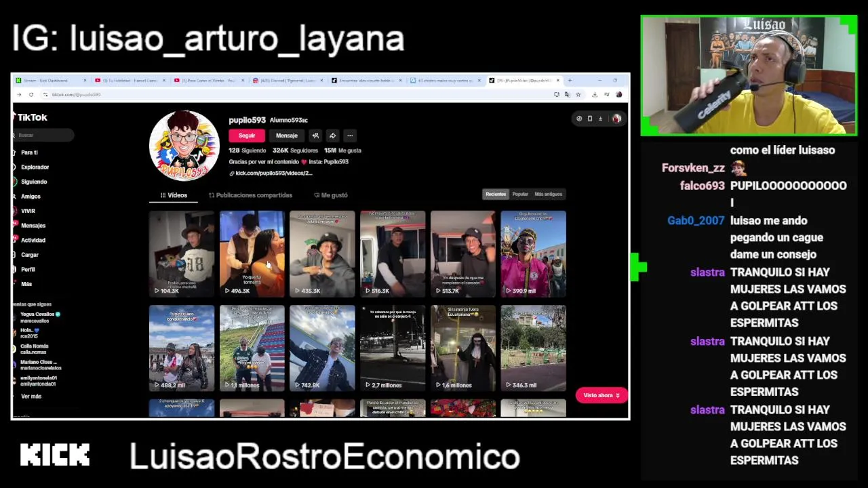868x488 pixels.
Task: Click the Mensaje button
Action: [x=286, y=136]
